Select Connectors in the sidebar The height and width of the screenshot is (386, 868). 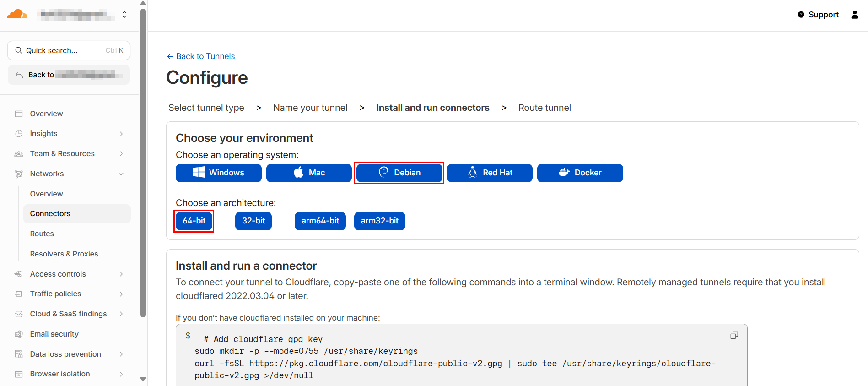click(x=77, y=214)
